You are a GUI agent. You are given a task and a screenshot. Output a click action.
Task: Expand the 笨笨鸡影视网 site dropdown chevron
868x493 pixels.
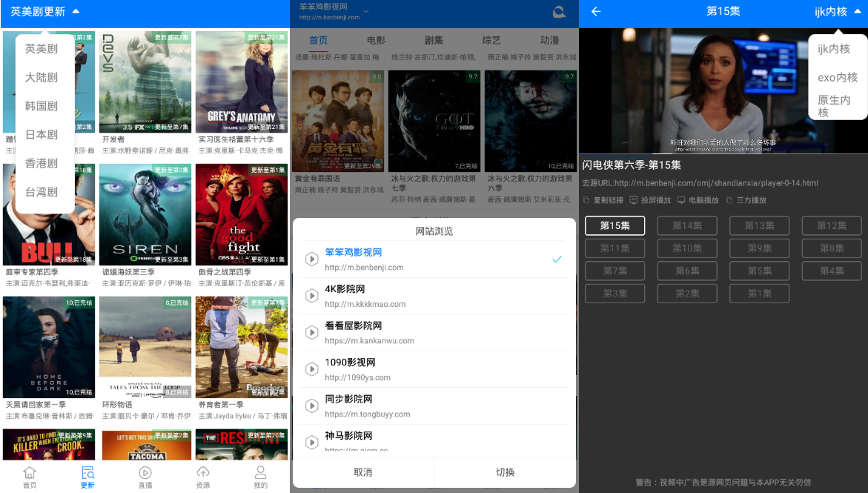click(x=366, y=11)
